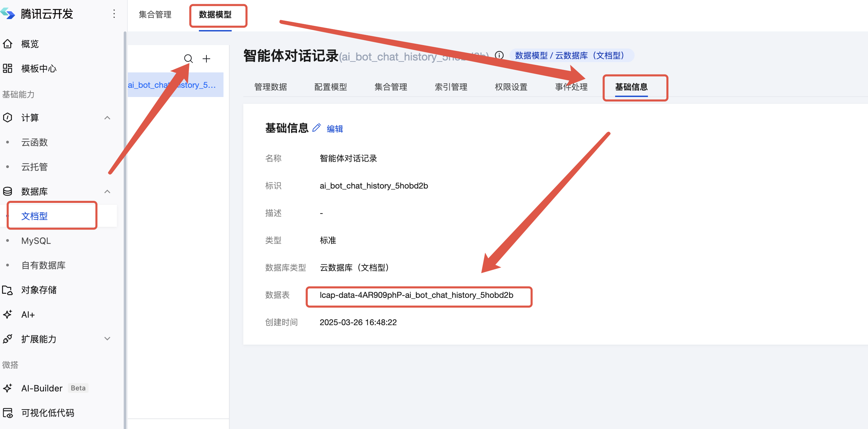Click the info icon beside the model title

click(x=499, y=55)
